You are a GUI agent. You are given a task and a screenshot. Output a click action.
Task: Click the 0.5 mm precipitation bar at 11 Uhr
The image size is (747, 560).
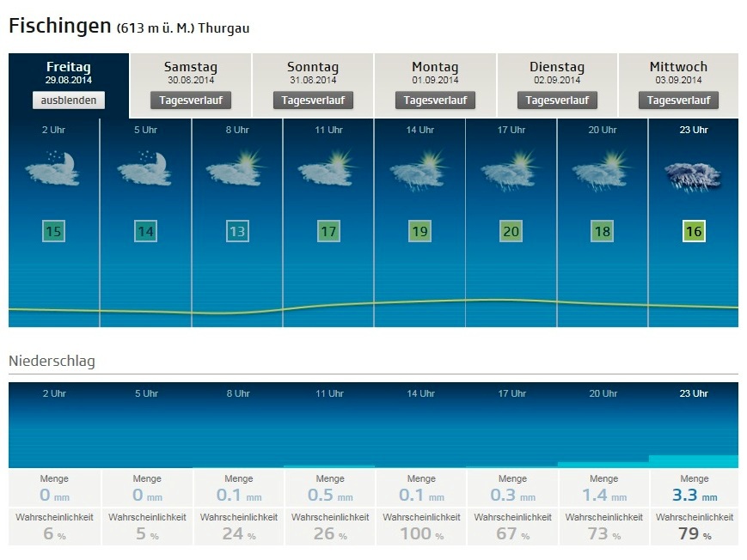point(329,466)
